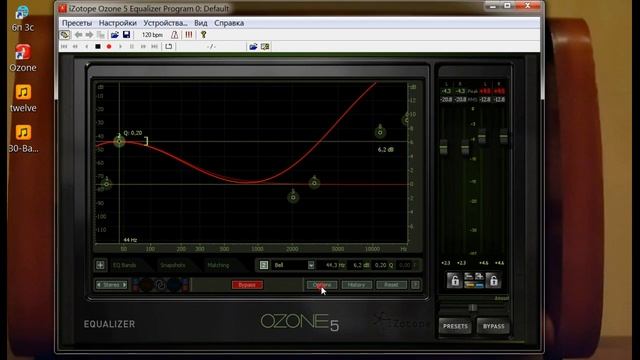The height and width of the screenshot is (360, 640).
Task: Click the previous program arrow in toolbar
Action: coord(78,35)
